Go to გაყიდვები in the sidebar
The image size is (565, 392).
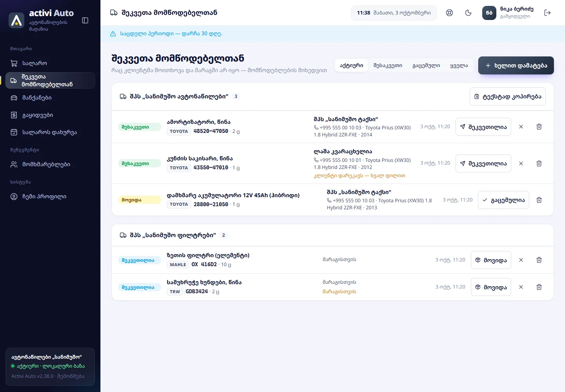click(x=50, y=115)
